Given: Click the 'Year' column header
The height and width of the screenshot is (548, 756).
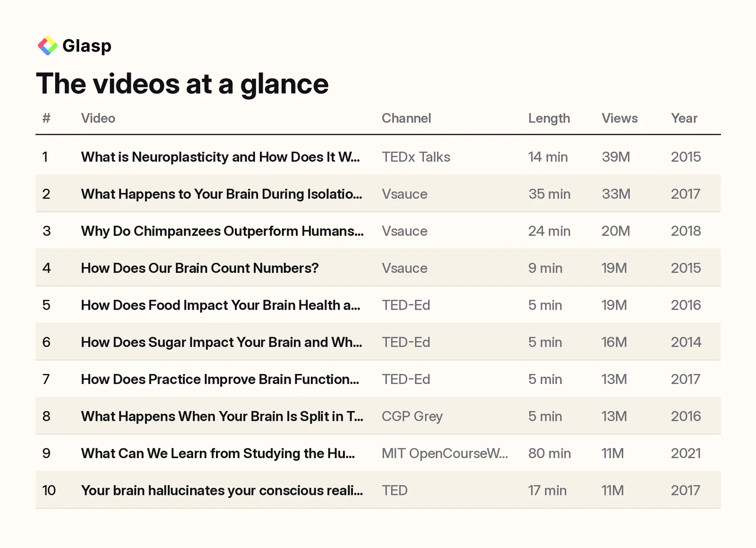Looking at the screenshot, I should [x=684, y=118].
